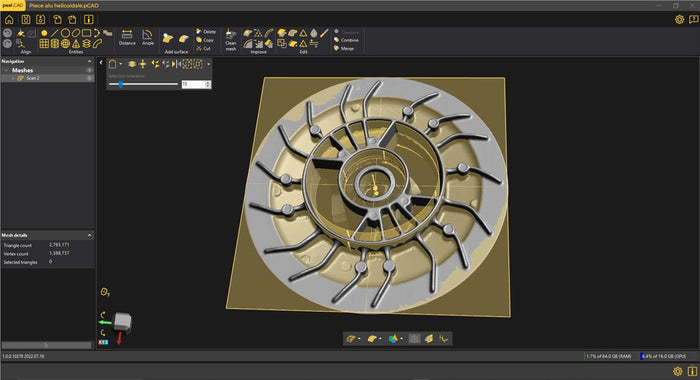This screenshot has height=380, width=700.
Task: Select the Cone entity tool
Action: (76, 44)
